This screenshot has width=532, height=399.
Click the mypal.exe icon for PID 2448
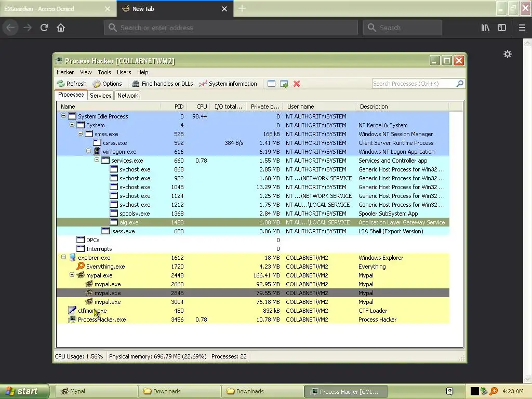81,275
